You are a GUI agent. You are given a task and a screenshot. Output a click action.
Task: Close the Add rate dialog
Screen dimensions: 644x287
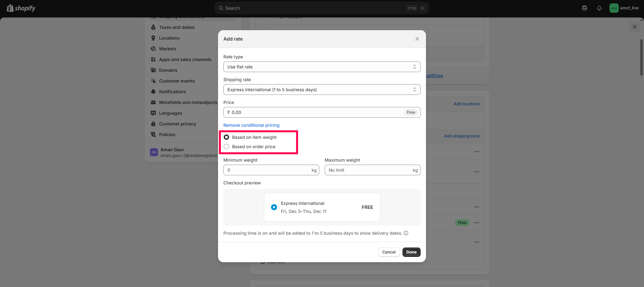point(417,39)
